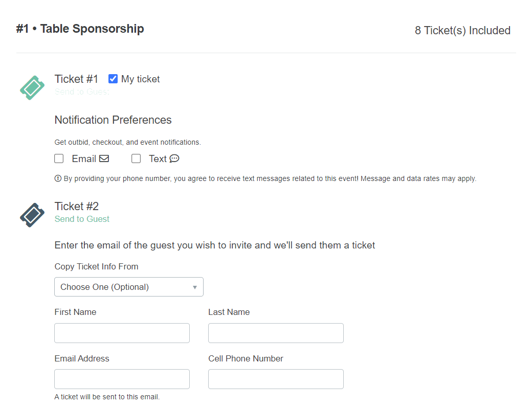Screen dimensions: 532x409
Task: Focus the Email Address input field
Action: (x=122, y=379)
